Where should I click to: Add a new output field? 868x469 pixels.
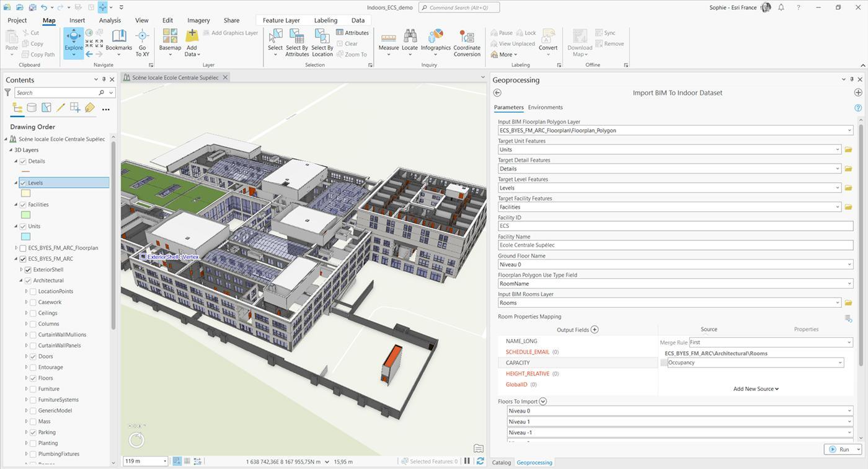[595, 330]
